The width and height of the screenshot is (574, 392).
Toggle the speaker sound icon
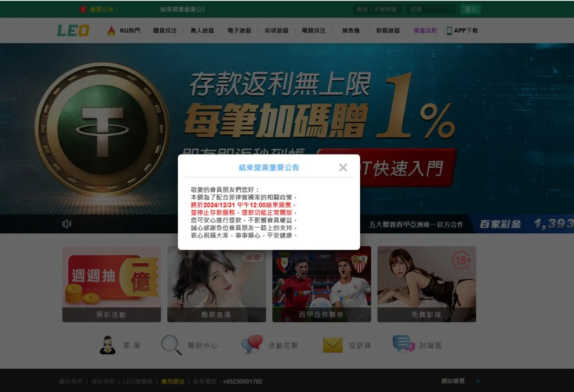tap(67, 224)
